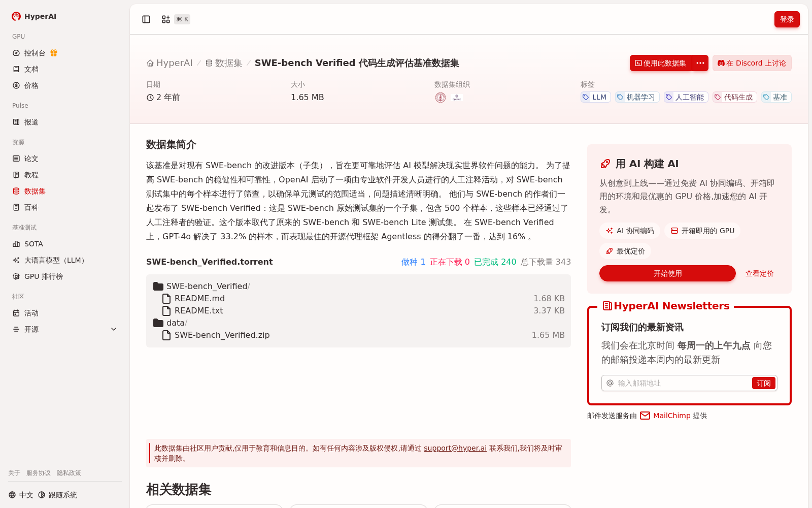
Task: Click the 已完成 240 completed count
Action: [495, 262]
